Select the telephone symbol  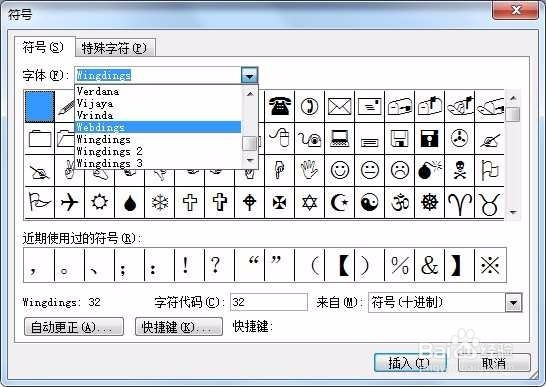point(280,106)
